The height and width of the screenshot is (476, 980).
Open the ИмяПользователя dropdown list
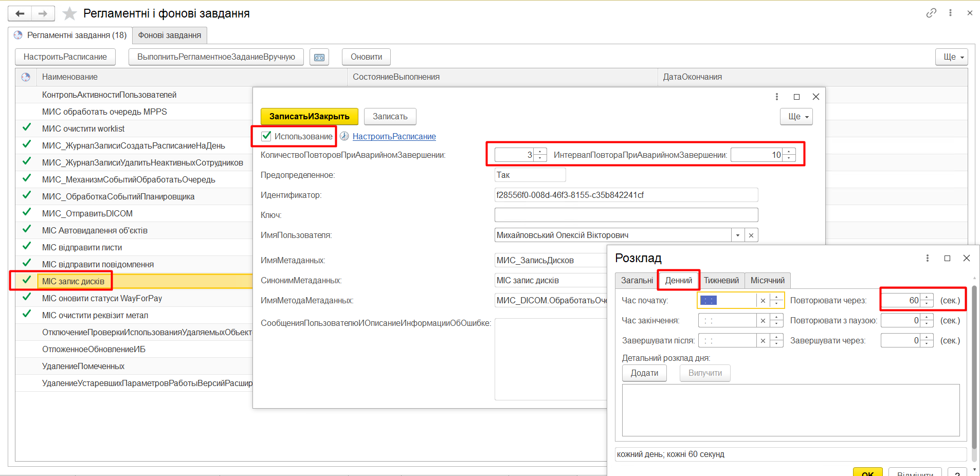coord(738,235)
